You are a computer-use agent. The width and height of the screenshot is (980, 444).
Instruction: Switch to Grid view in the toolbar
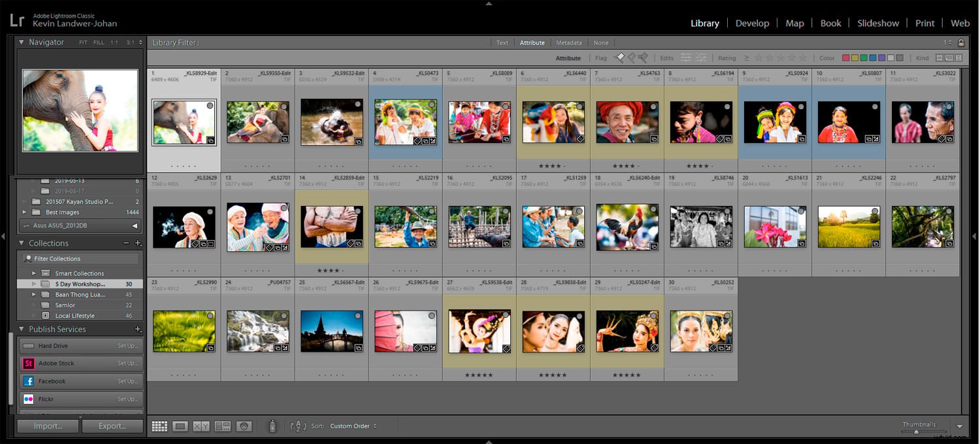(x=159, y=426)
